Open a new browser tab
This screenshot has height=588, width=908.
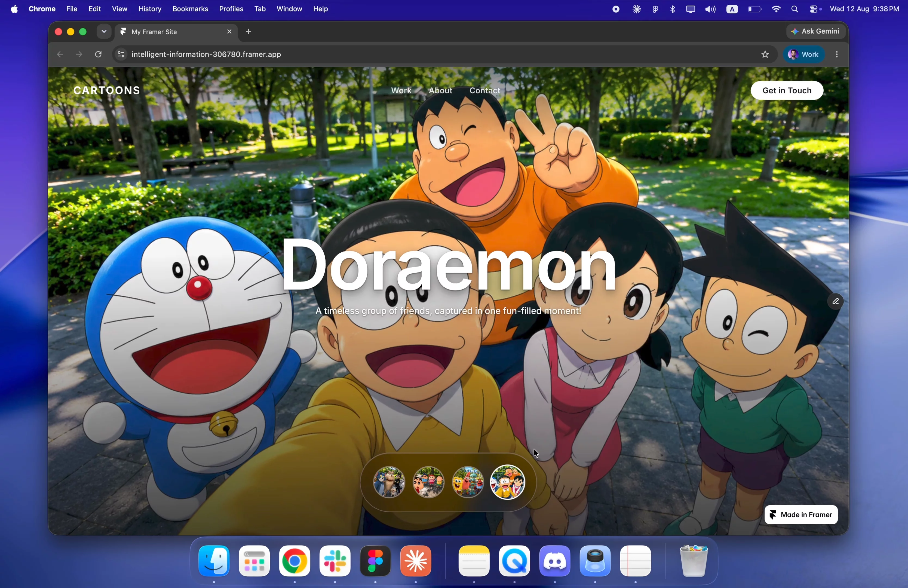click(x=249, y=32)
